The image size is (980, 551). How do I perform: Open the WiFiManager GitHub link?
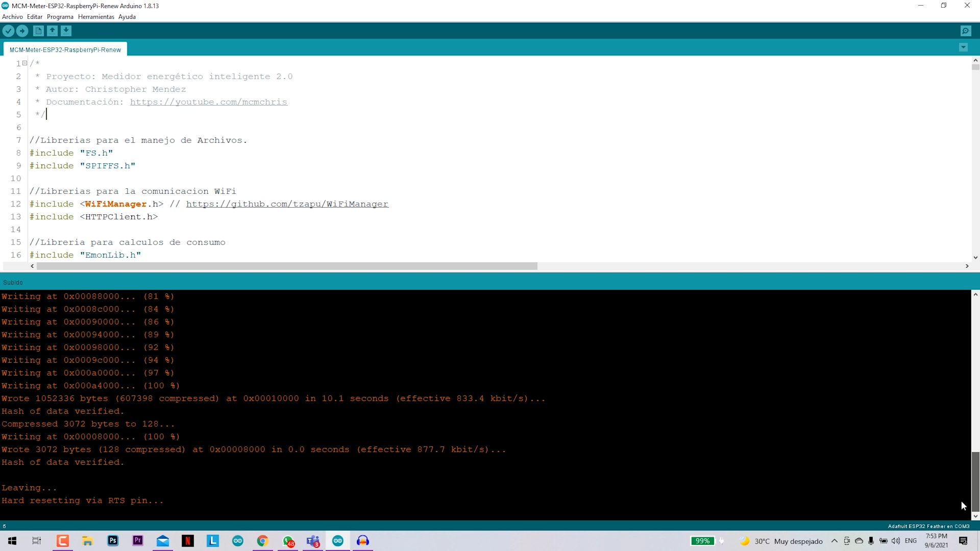pos(287,204)
